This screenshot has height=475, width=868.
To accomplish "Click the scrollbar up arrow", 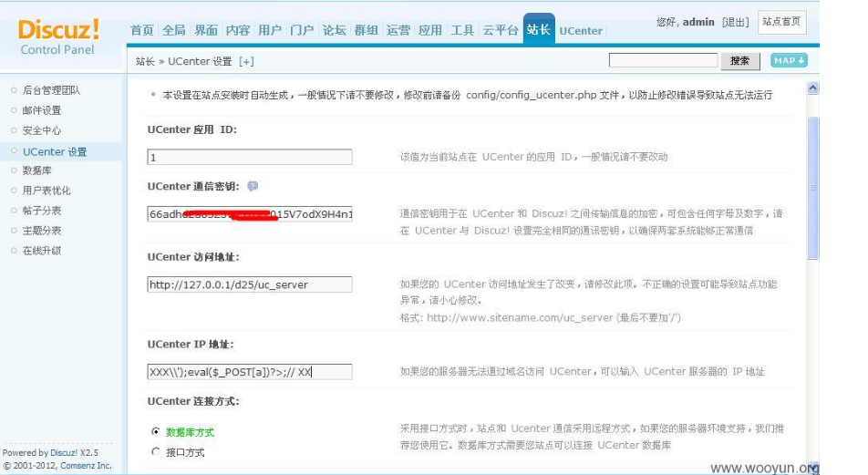I will [812, 88].
